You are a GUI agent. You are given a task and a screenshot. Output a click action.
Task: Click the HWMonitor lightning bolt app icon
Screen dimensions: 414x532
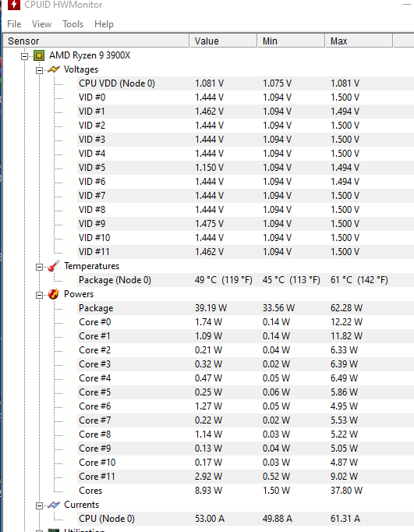coord(14,5)
